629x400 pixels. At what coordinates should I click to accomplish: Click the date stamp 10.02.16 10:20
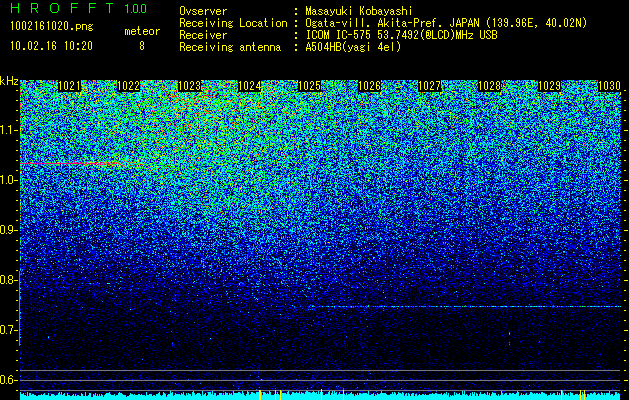coord(51,45)
